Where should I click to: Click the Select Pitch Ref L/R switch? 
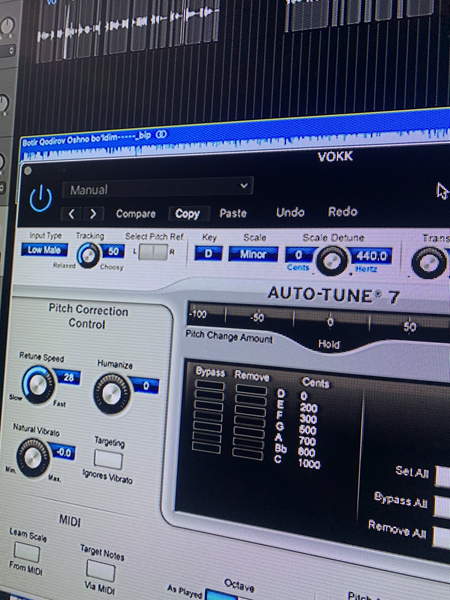point(153,252)
